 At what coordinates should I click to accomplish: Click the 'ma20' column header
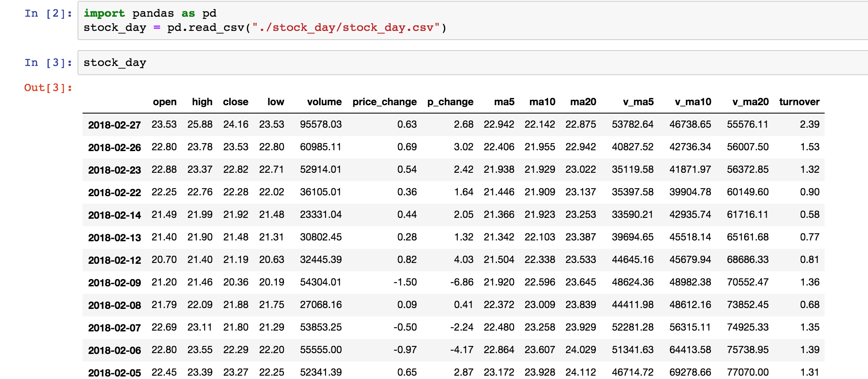[x=583, y=102]
